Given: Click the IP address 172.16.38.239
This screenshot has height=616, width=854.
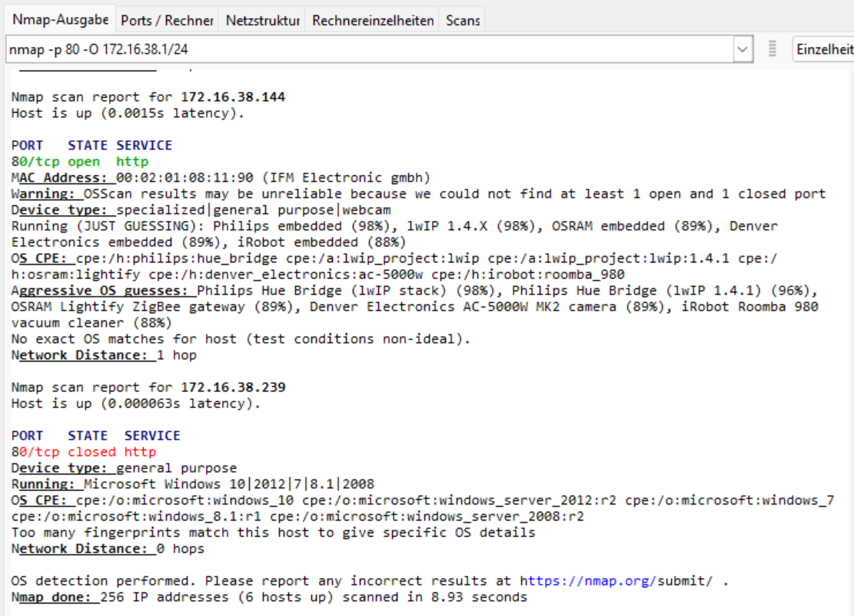Looking at the screenshot, I should click(233, 387).
